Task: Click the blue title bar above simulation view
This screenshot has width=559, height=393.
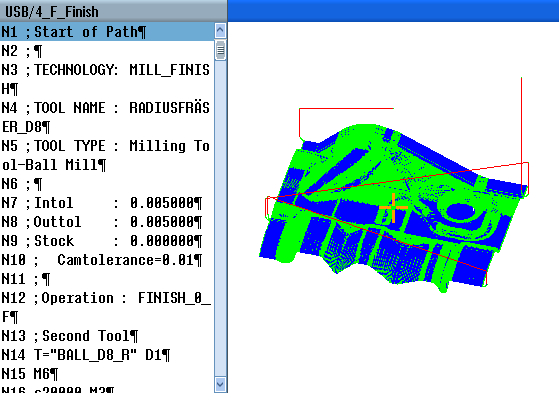Action: [x=393, y=10]
